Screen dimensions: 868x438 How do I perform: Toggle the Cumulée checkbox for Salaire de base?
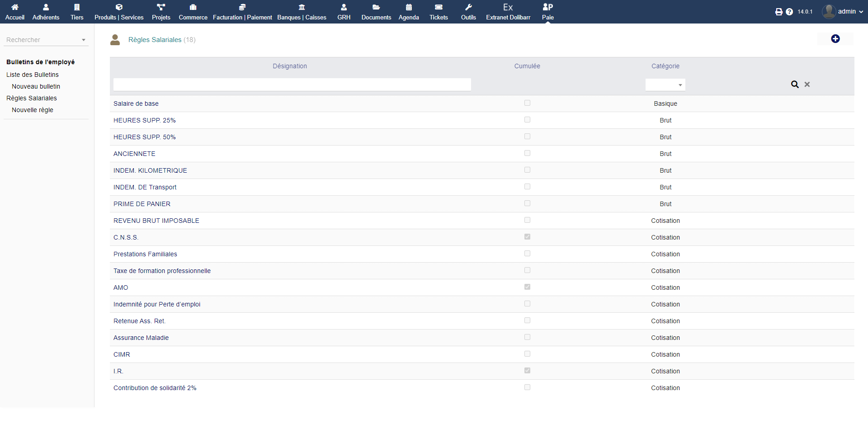[x=527, y=103]
